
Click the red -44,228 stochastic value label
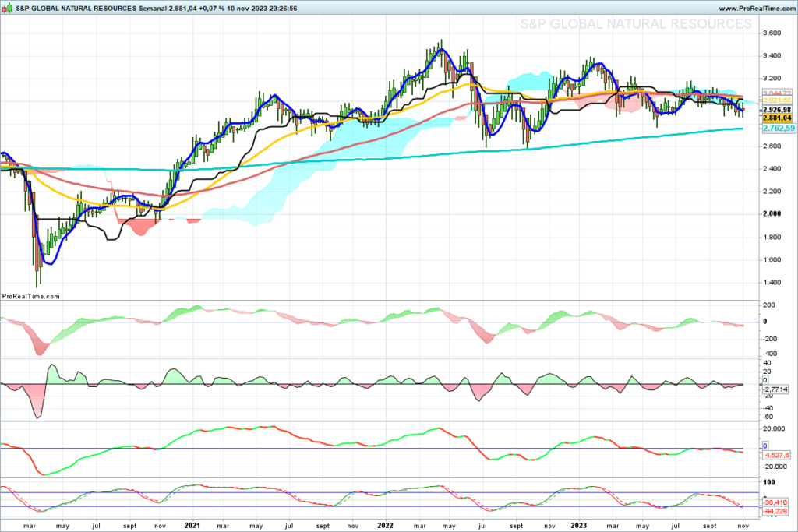coord(775,511)
